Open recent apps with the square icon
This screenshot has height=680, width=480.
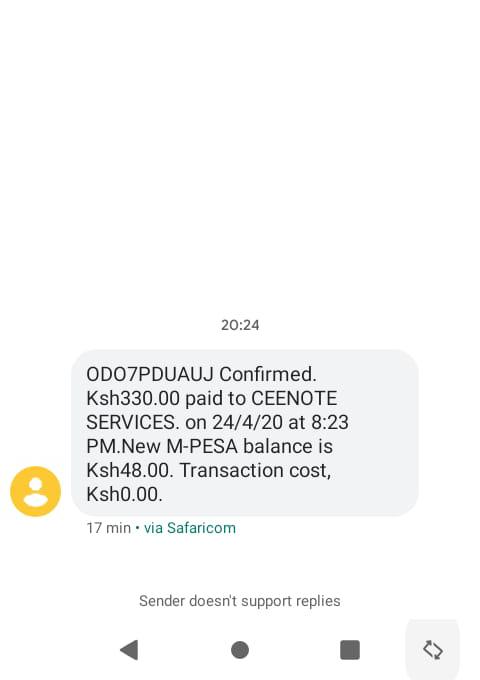point(350,650)
